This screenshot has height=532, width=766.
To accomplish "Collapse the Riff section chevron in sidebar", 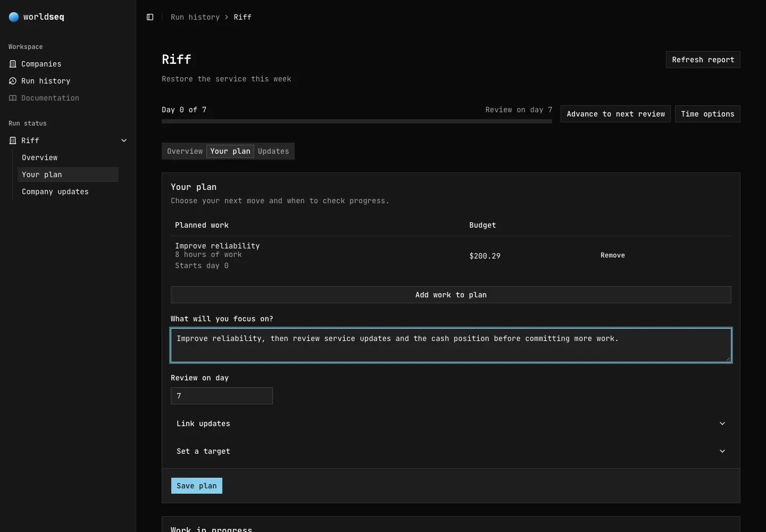I will (x=124, y=140).
